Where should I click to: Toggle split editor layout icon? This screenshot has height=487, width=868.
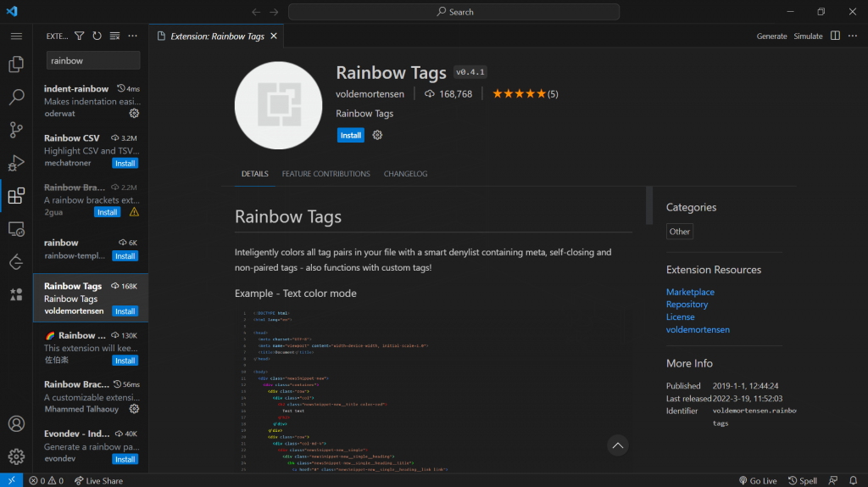coord(835,36)
